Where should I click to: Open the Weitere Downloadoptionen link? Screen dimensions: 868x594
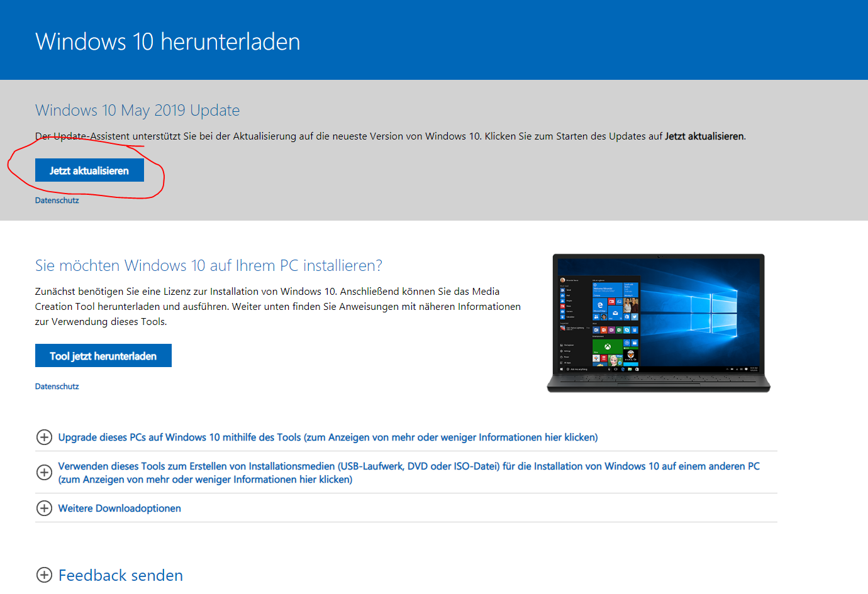tap(120, 508)
